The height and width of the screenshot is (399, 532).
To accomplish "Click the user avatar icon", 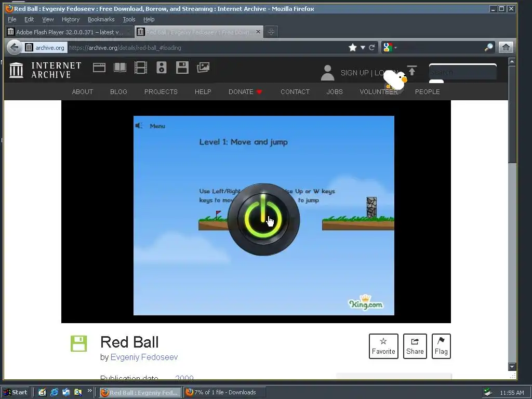I will click(x=327, y=73).
